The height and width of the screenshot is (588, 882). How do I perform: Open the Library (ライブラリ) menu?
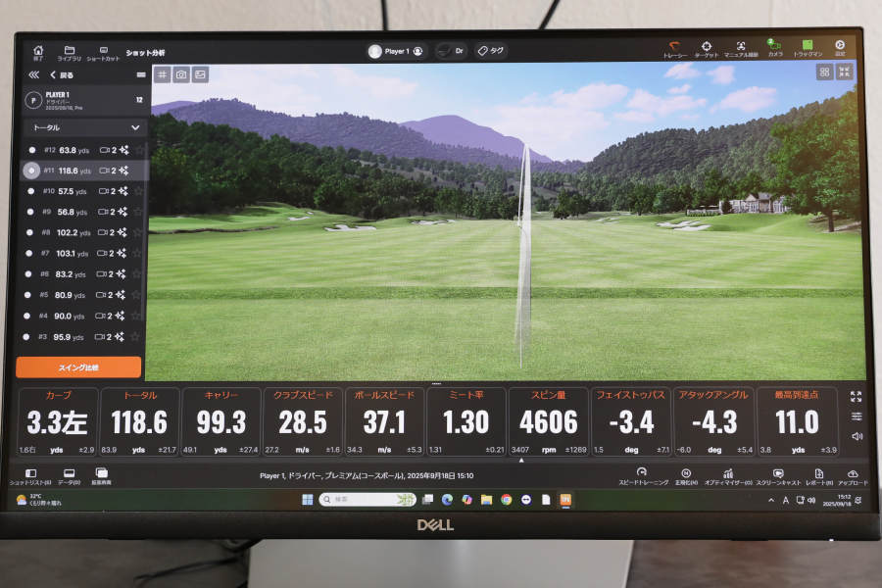(70, 53)
